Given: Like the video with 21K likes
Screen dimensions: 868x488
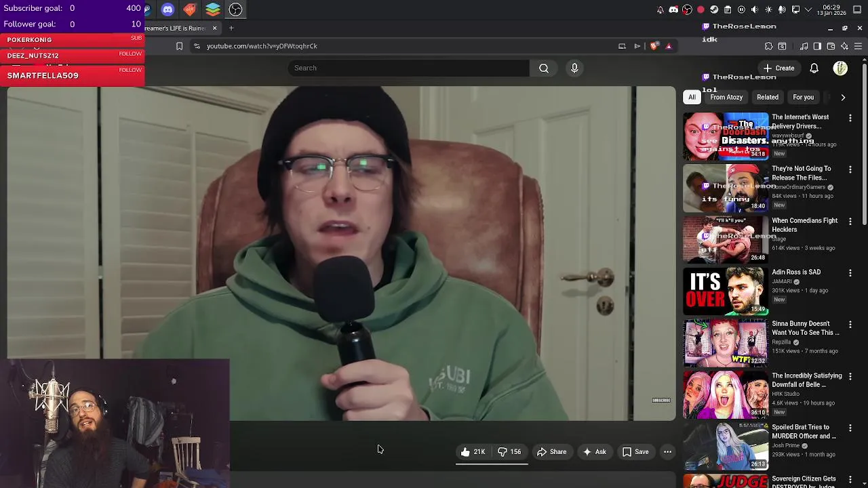Looking at the screenshot, I should point(473,451).
